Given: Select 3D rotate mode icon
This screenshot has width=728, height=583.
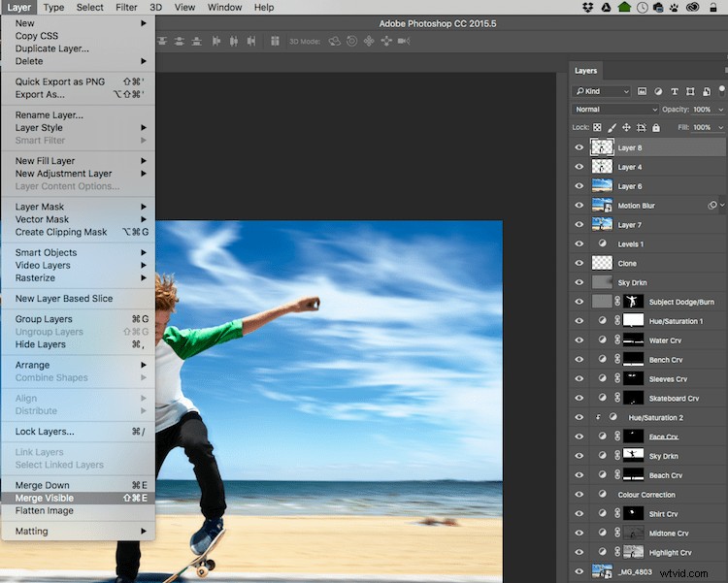Looking at the screenshot, I should pos(334,42).
